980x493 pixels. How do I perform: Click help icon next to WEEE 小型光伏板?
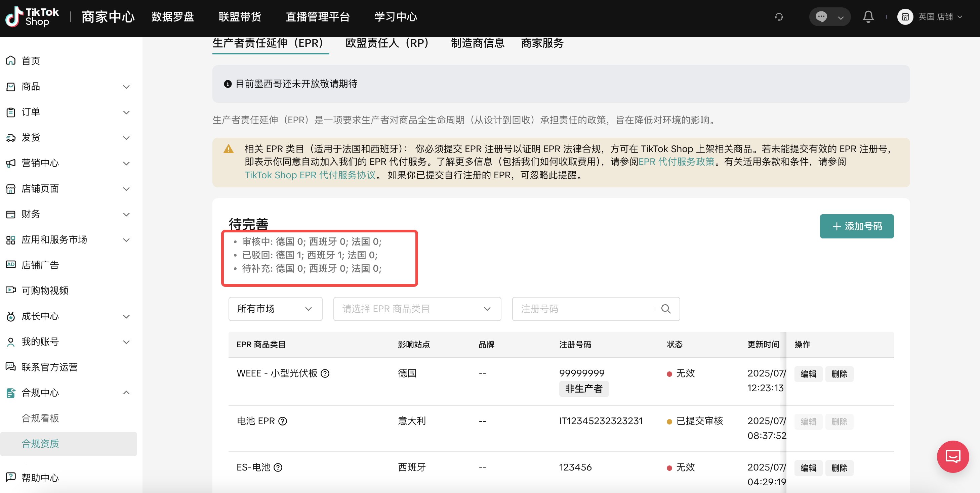point(325,373)
